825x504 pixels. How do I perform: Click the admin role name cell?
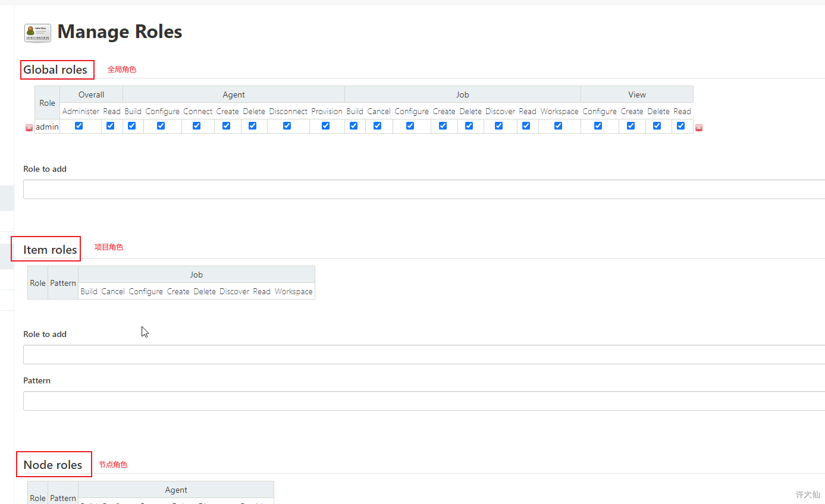pos(48,127)
